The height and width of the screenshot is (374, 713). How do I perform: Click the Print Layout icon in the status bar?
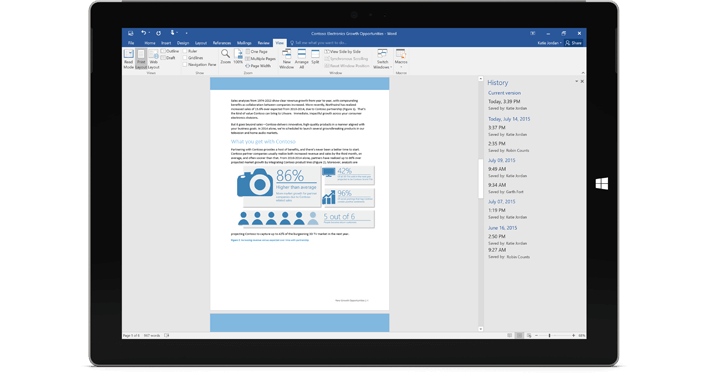(519, 335)
